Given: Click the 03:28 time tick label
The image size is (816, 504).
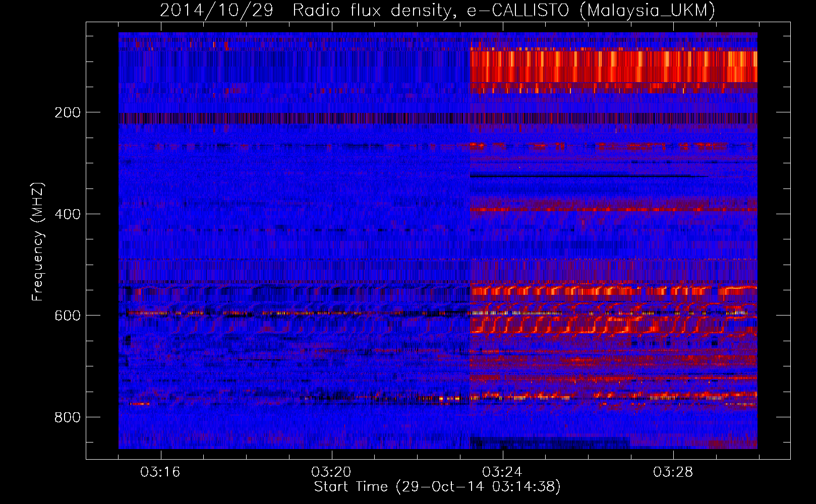Looking at the screenshot, I should pyautogui.click(x=673, y=472).
